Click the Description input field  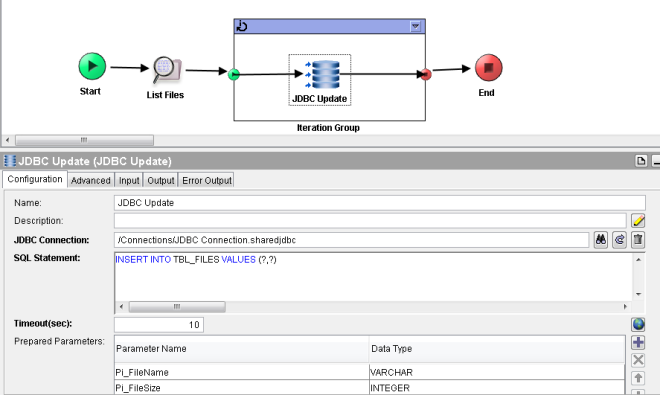370,221
